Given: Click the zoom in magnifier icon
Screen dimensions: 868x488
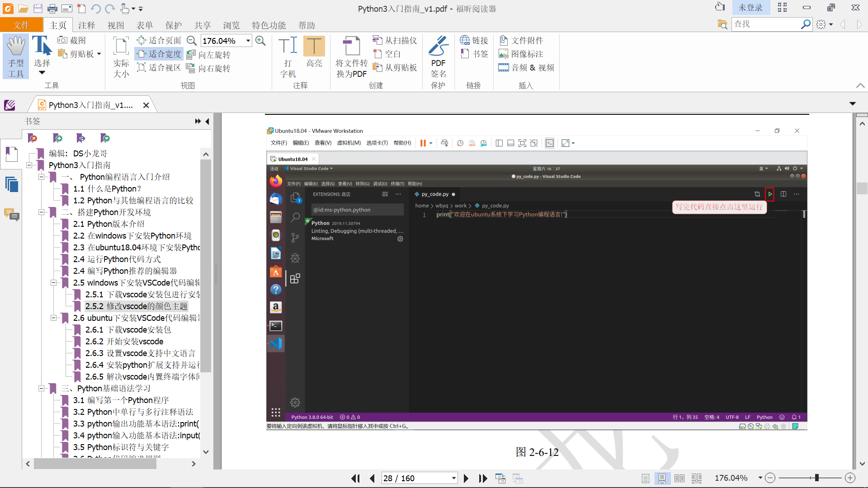Looking at the screenshot, I should tap(260, 41).
